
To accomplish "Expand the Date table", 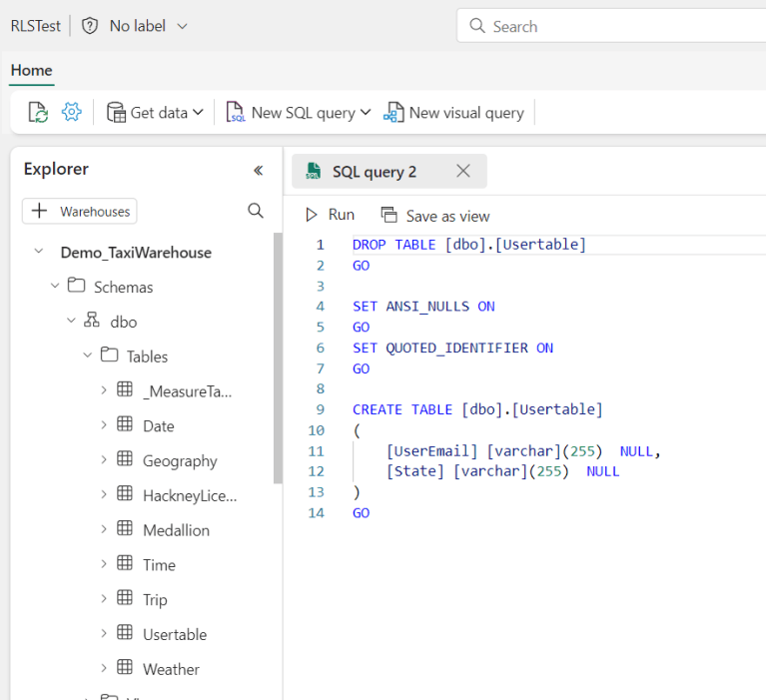I will click(x=104, y=425).
